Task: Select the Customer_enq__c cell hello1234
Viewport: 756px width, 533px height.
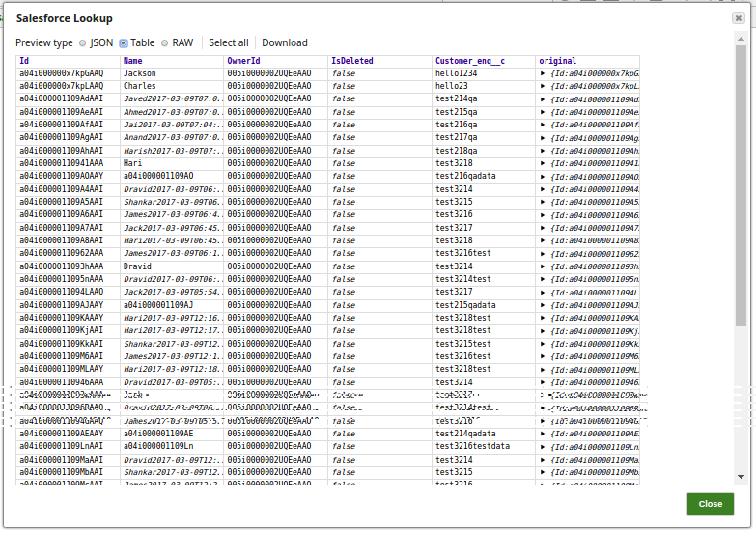Action: point(484,73)
